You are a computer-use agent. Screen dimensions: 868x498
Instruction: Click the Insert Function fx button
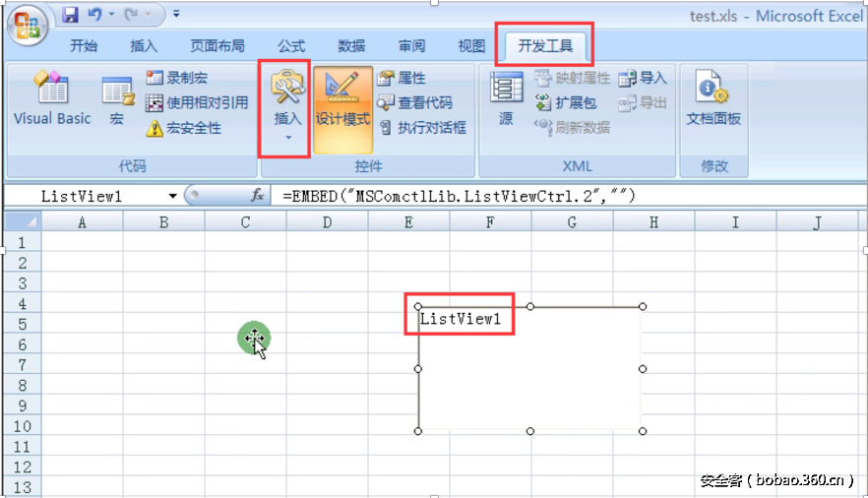(x=258, y=195)
